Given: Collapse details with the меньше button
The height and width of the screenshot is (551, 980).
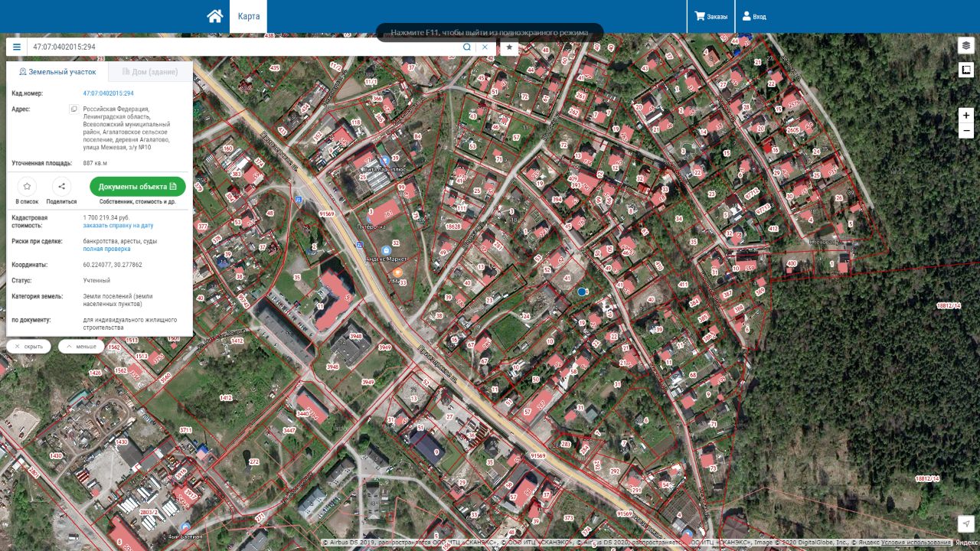Looking at the screenshot, I should click(x=81, y=346).
